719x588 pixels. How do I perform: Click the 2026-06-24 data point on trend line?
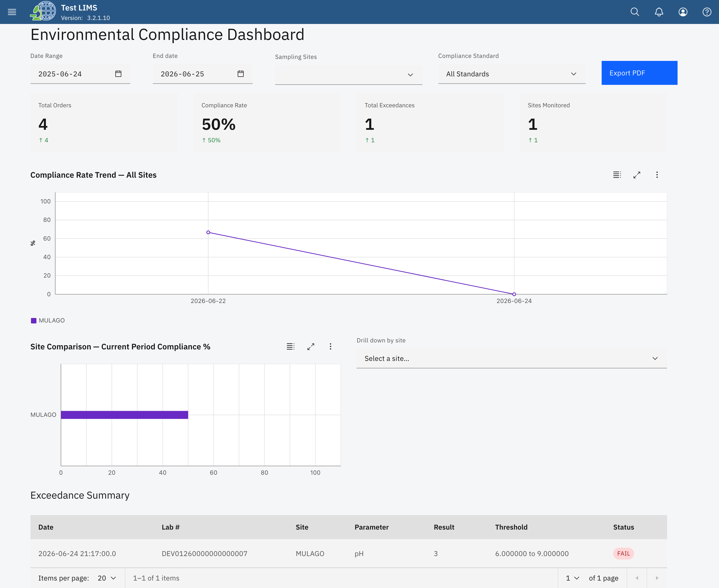coord(514,294)
